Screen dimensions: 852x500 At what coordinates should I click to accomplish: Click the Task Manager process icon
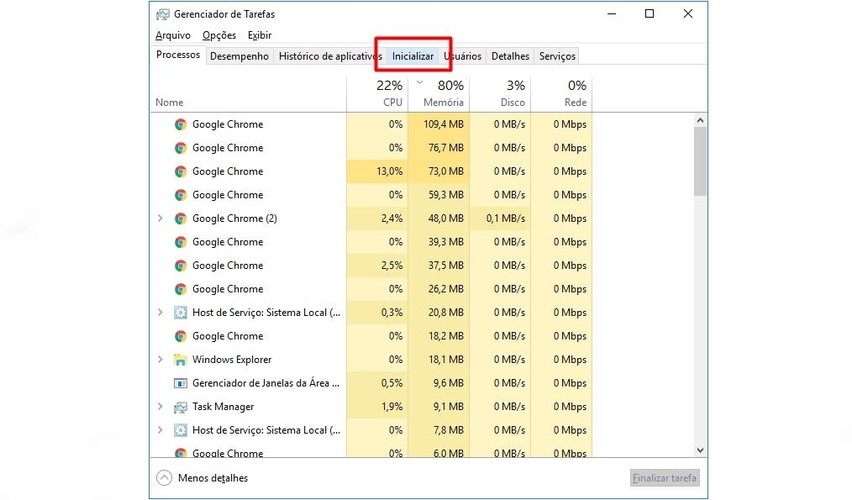pos(180,407)
